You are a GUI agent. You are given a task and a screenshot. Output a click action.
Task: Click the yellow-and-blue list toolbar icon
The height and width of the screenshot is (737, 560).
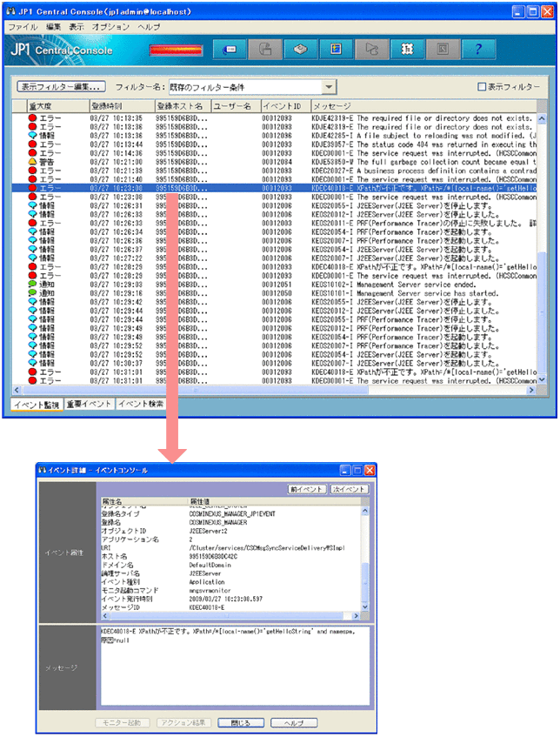337,50
